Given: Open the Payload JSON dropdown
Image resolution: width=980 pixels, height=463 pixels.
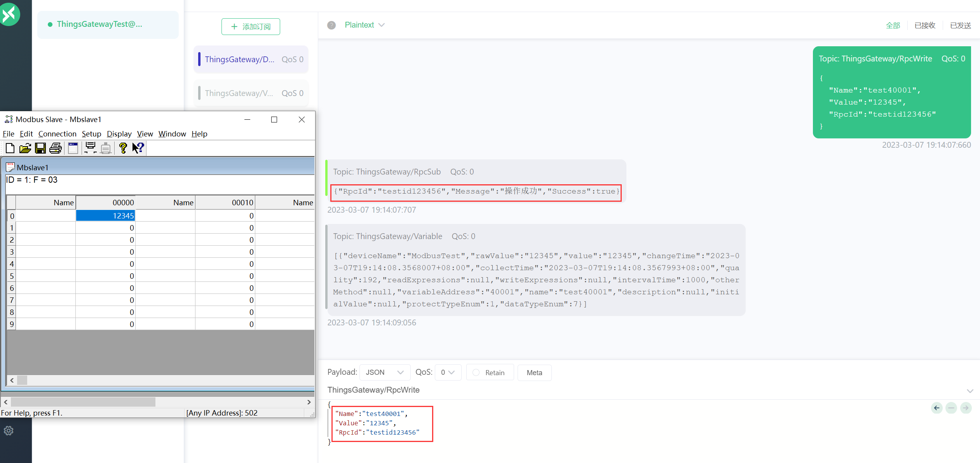Looking at the screenshot, I should (385, 372).
